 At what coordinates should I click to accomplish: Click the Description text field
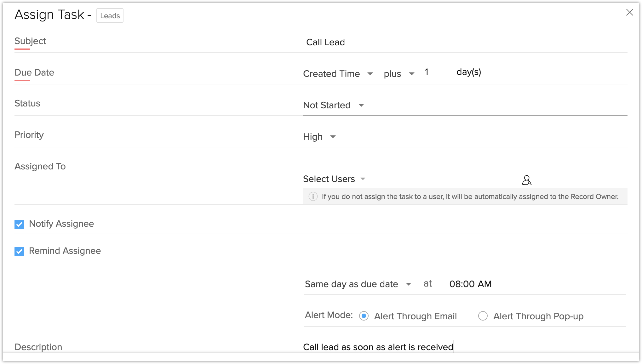(x=378, y=347)
